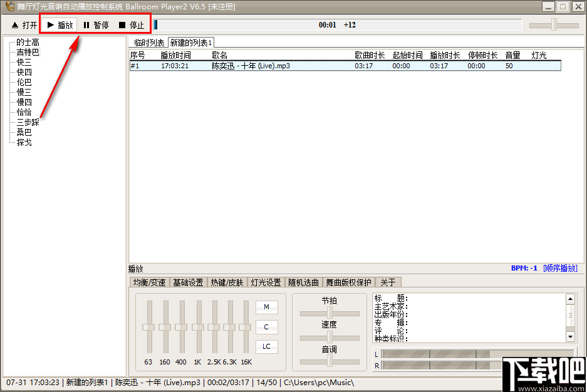
Task: Select the 快四 category in the tree
Action: tap(24, 72)
